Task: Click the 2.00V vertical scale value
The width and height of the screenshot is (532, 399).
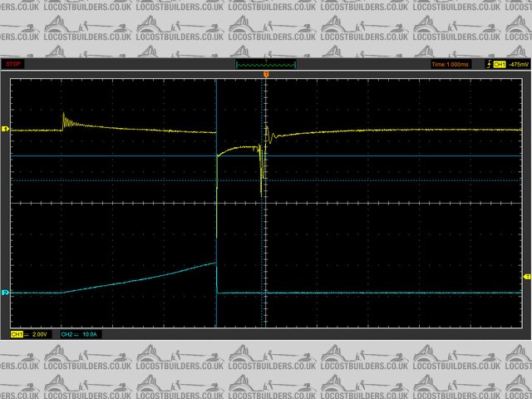Action: 39,334
